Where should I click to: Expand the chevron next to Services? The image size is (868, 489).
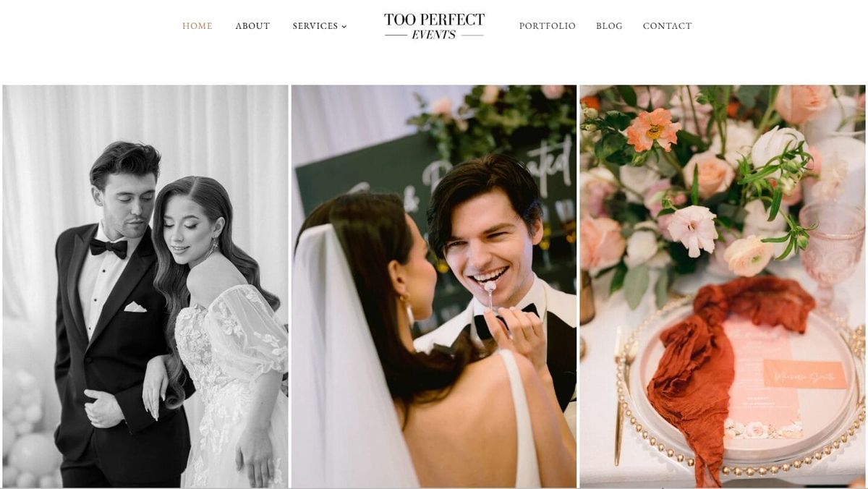[344, 27]
